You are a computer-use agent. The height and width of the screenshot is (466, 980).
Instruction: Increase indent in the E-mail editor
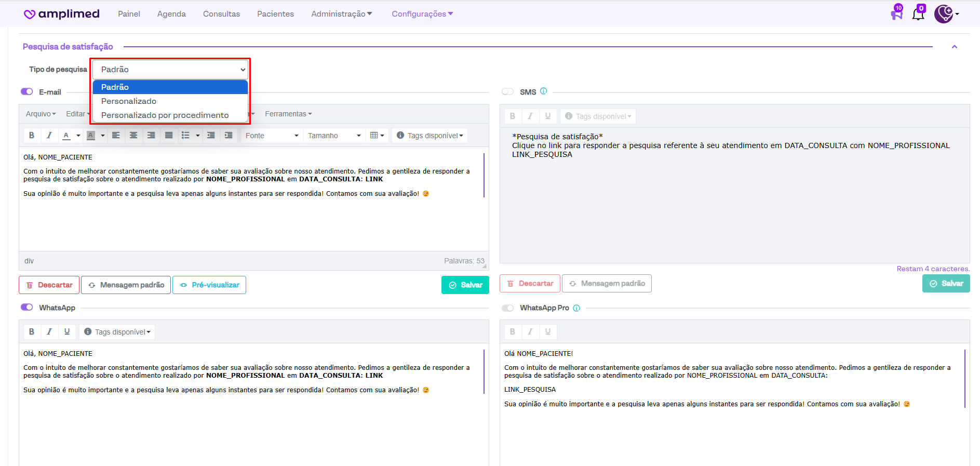229,136
